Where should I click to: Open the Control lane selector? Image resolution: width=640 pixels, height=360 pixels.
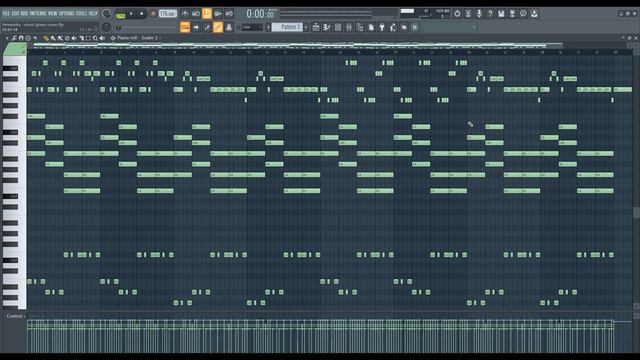click(16, 316)
